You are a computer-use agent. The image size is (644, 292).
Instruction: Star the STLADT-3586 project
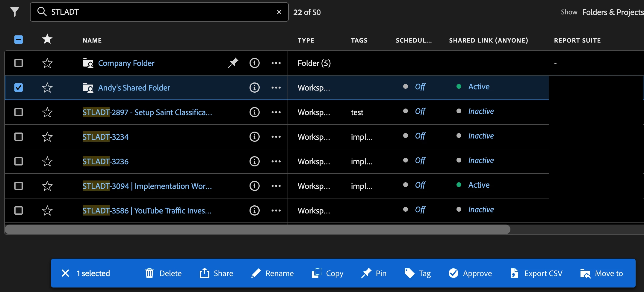pos(47,210)
